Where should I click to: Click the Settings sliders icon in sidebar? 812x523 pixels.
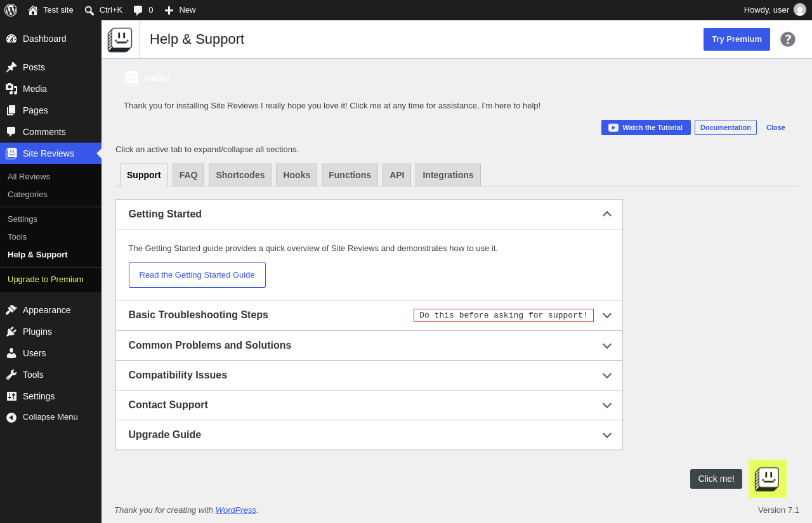[x=11, y=396]
